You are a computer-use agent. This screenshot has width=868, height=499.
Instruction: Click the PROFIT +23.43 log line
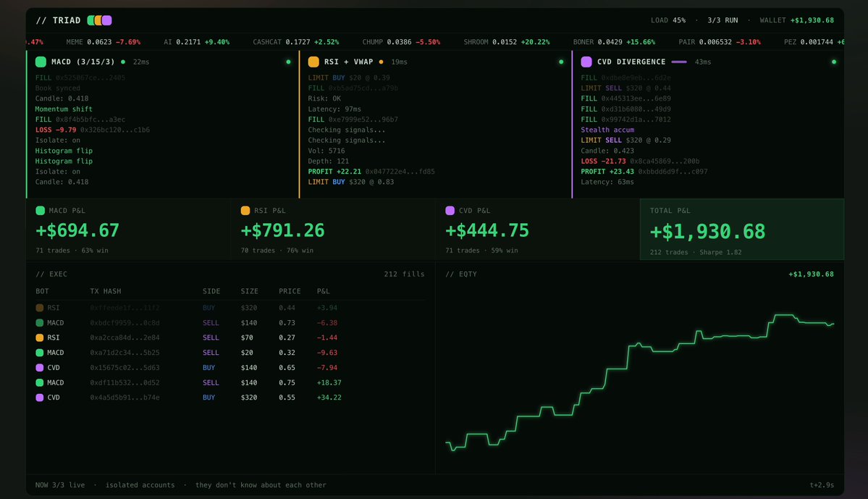pos(644,172)
